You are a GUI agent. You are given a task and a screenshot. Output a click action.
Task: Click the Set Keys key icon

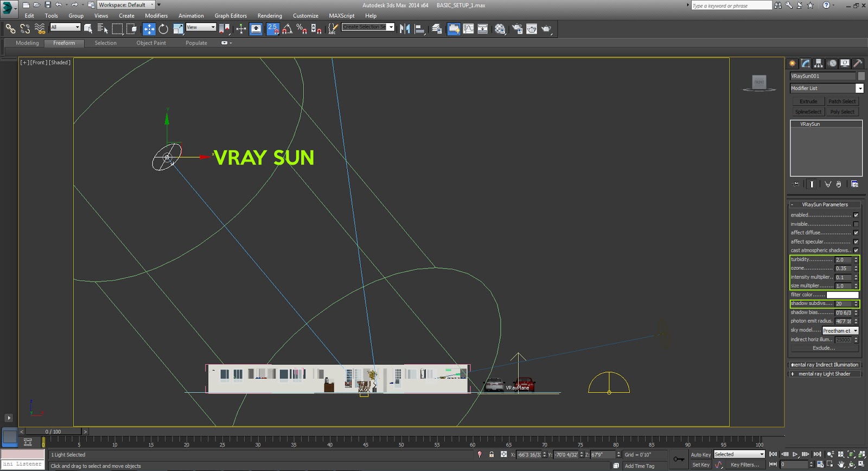coord(679,459)
